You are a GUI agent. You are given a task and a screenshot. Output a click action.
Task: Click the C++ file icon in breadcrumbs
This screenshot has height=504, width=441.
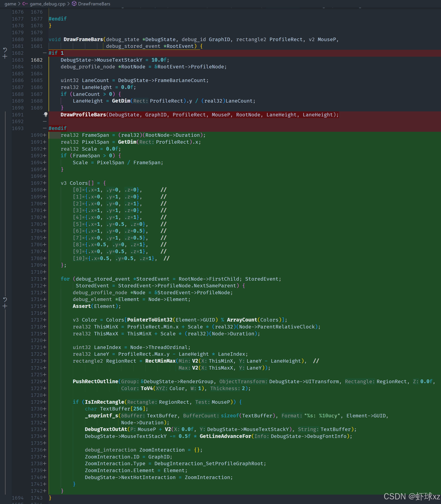(x=25, y=4)
